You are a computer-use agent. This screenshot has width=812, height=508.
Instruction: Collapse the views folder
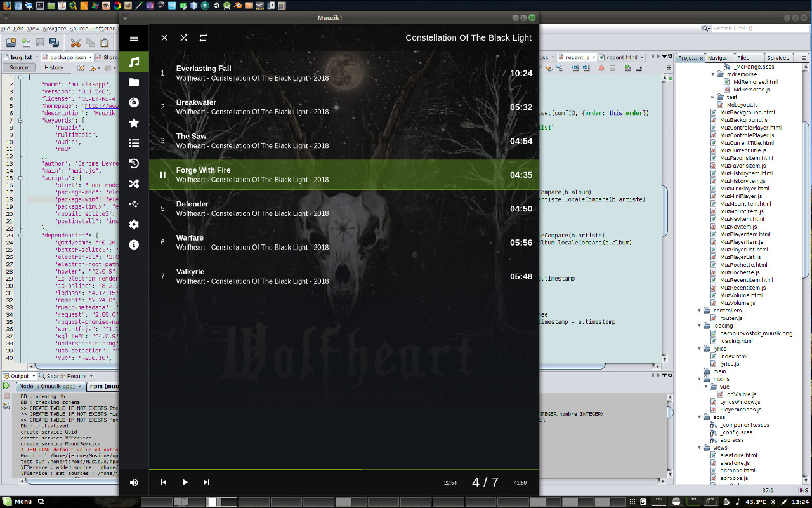700,448
